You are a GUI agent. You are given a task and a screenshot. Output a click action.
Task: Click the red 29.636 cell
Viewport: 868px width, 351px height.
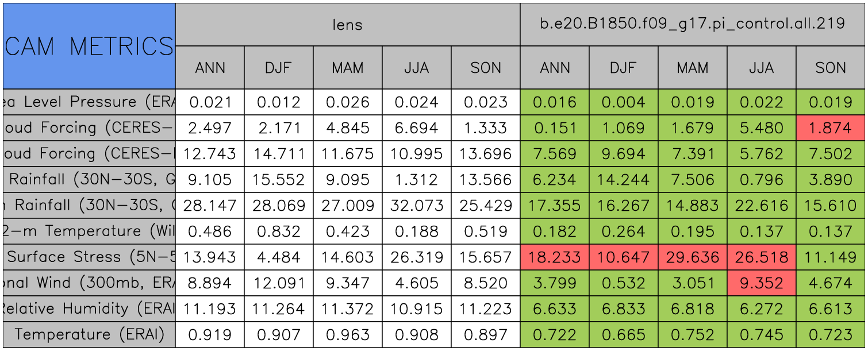(x=693, y=257)
